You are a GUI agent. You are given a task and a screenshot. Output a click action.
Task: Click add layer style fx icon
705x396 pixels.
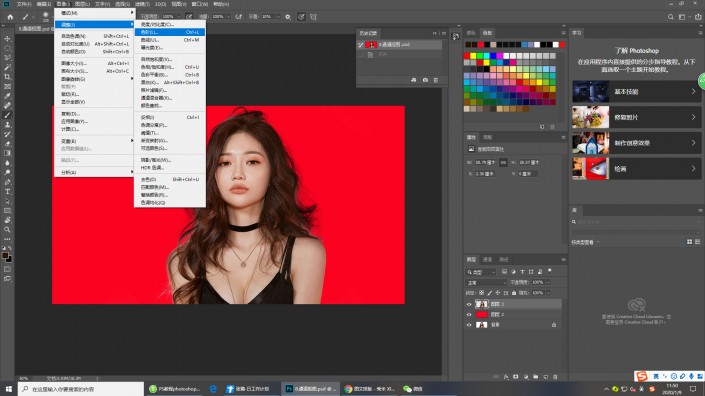tap(506, 377)
